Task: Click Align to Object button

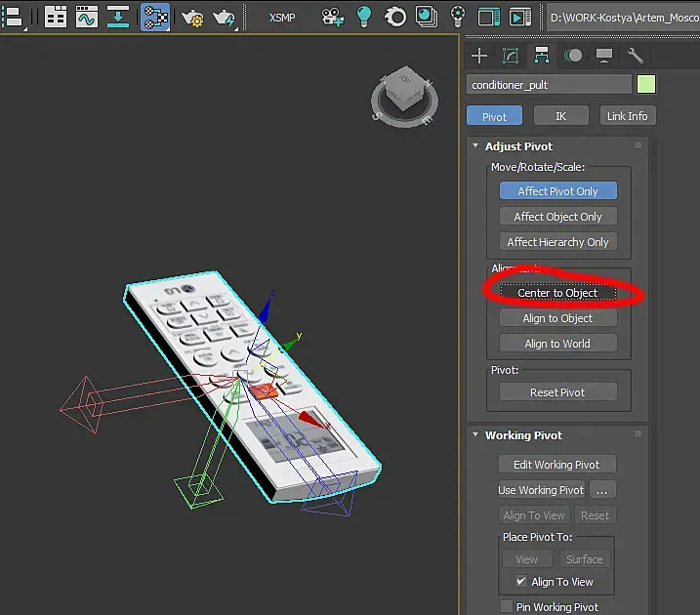Action: (558, 318)
